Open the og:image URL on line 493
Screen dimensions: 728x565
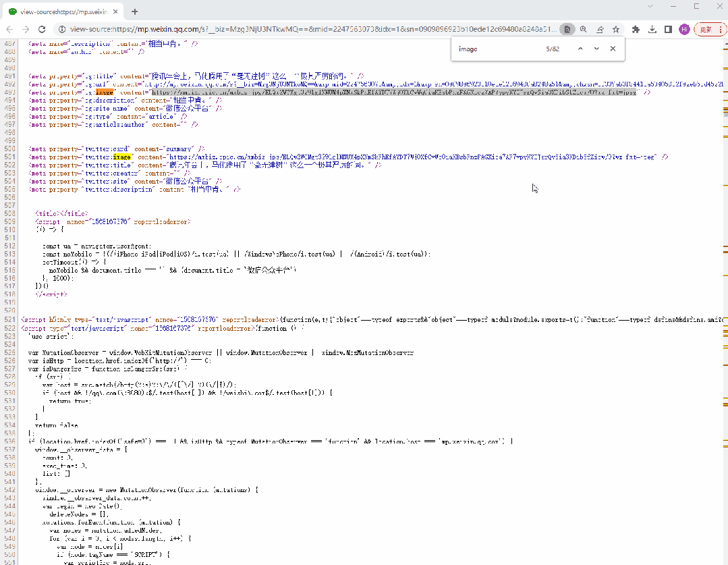point(395,92)
